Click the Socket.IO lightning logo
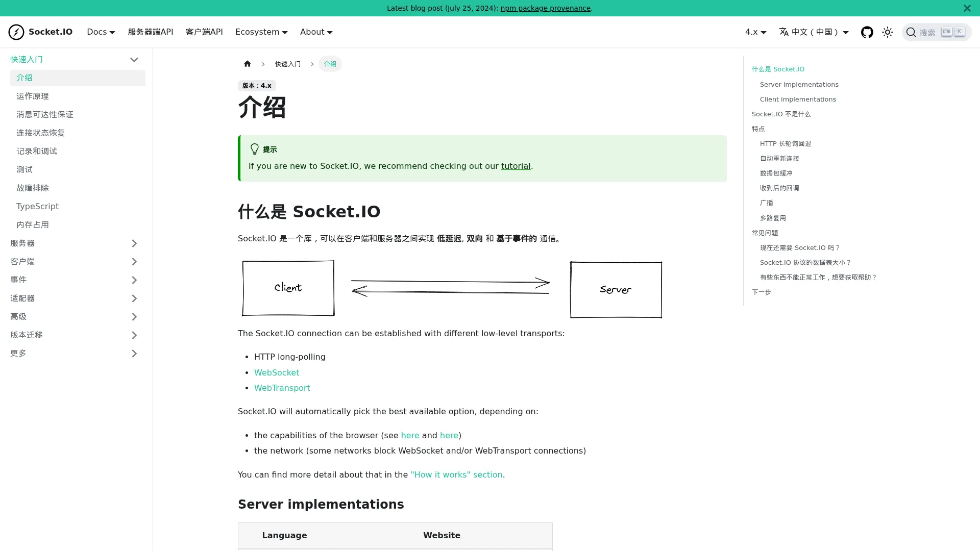 [16, 32]
